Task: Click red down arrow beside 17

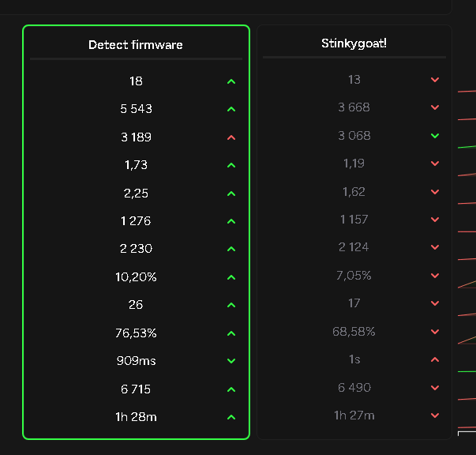Action: click(435, 303)
